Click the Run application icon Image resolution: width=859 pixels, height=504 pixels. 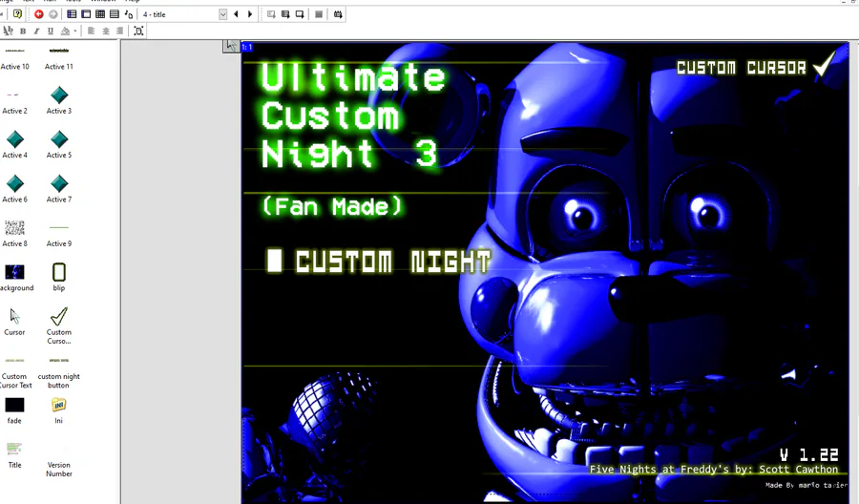click(285, 14)
